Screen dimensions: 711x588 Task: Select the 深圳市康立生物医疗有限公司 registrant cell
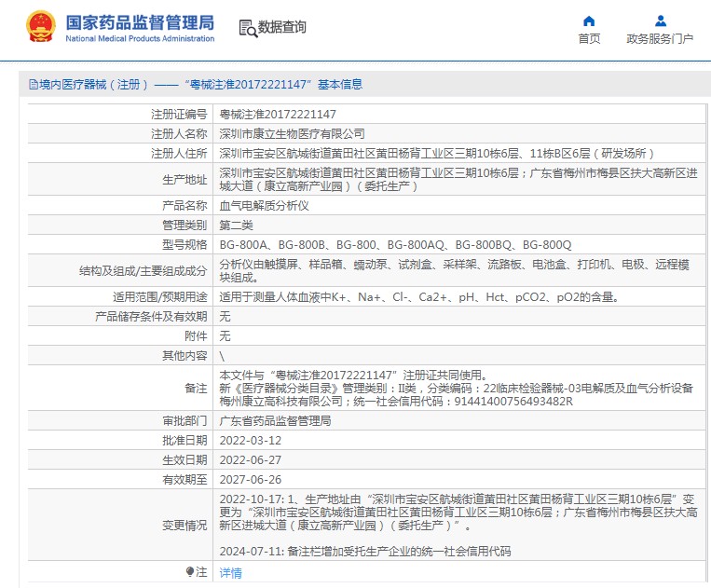pyautogui.click(x=292, y=133)
